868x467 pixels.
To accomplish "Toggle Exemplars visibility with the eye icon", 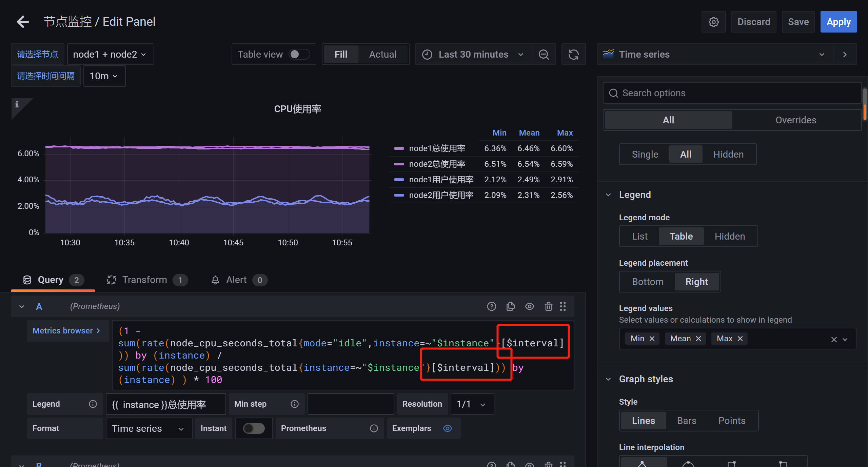I will pyautogui.click(x=447, y=428).
